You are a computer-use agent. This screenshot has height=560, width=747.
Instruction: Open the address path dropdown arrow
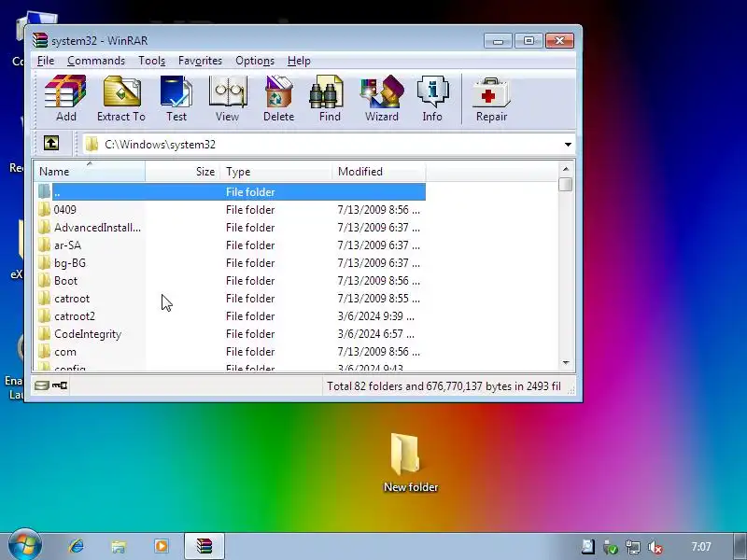pos(568,145)
